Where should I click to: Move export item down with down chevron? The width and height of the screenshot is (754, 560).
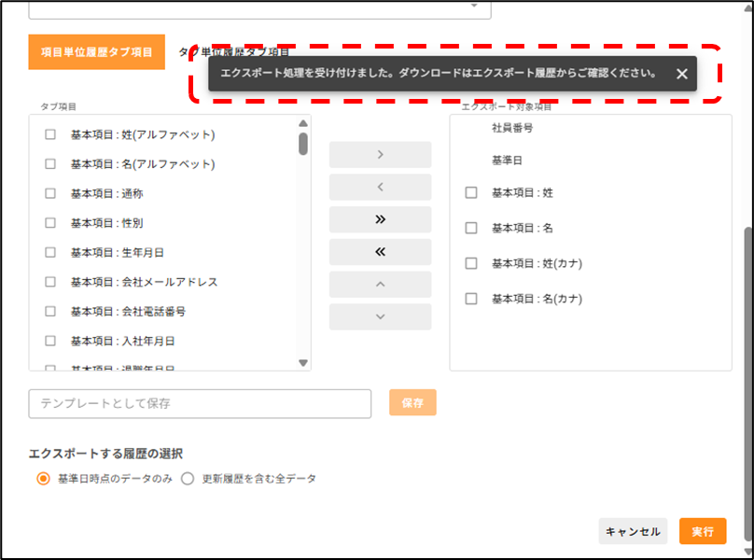(380, 316)
